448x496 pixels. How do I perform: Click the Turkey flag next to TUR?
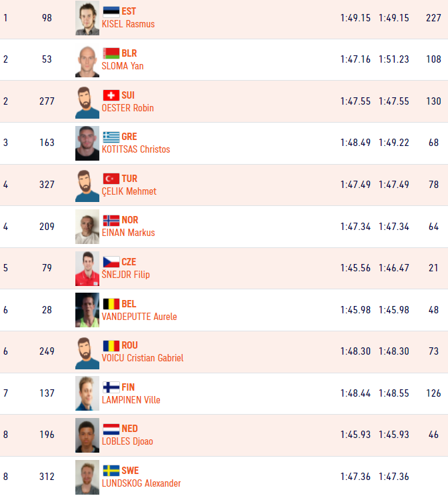111,179
